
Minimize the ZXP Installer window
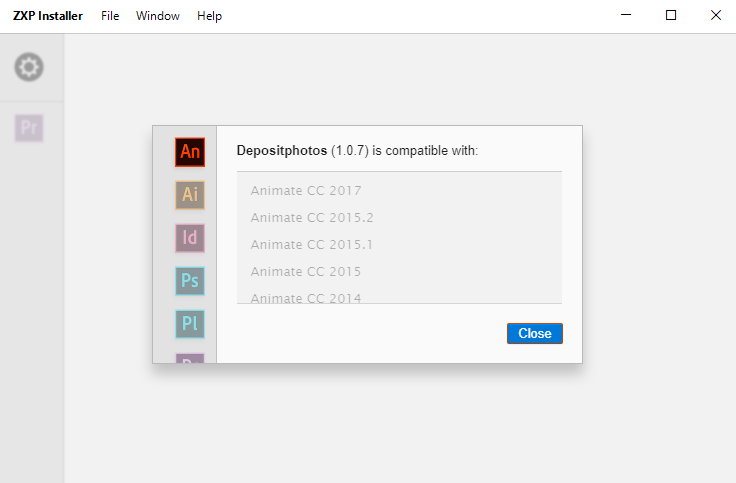[626, 15]
